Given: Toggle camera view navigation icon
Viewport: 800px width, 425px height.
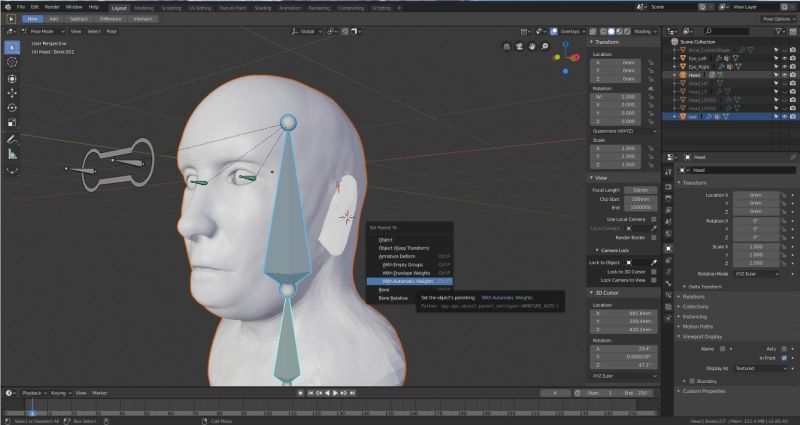Looking at the screenshot, I should click(x=519, y=46).
